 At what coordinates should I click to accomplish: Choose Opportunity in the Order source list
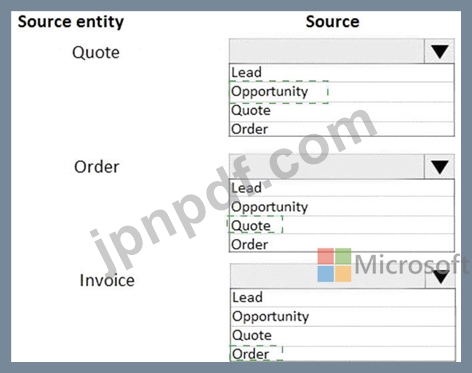342,207
